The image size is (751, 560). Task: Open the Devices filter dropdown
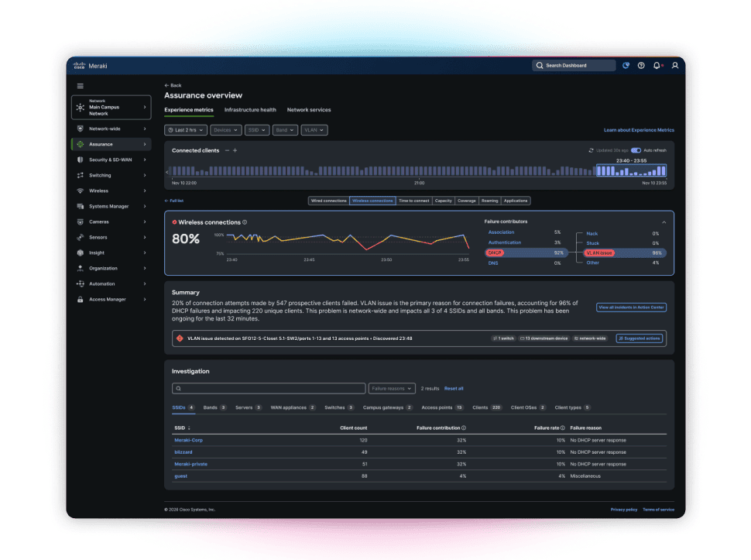[x=225, y=130]
